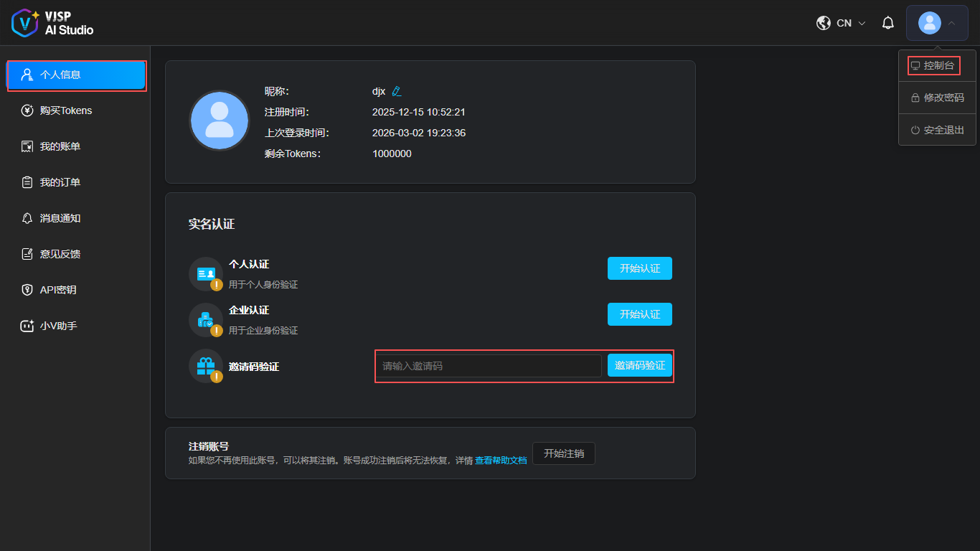Click the globe language icon
980x551 pixels.
click(824, 23)
